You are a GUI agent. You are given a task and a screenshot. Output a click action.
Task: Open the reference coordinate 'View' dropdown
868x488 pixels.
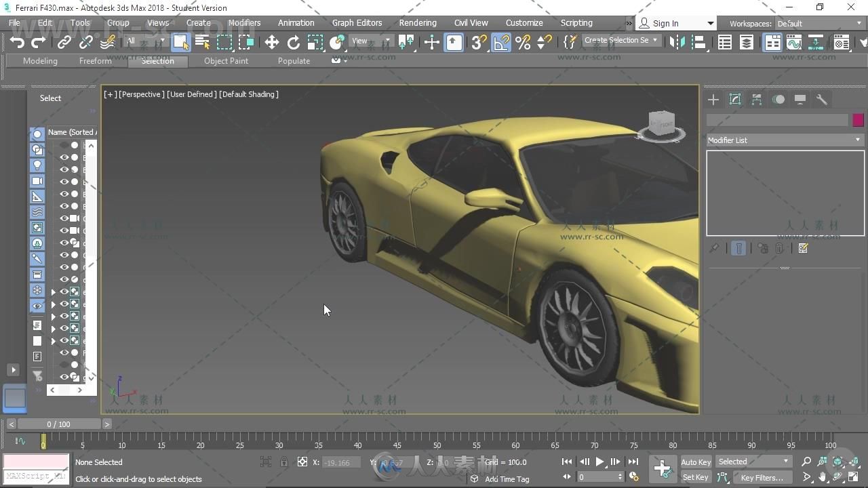tap(371, 41)
